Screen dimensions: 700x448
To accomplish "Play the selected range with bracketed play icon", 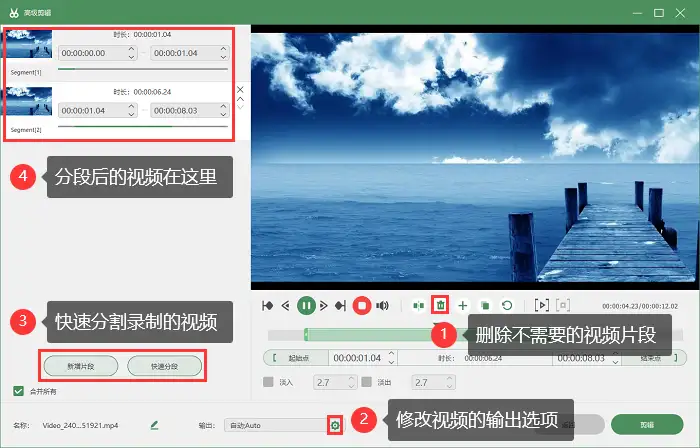I will click(542, 306).
